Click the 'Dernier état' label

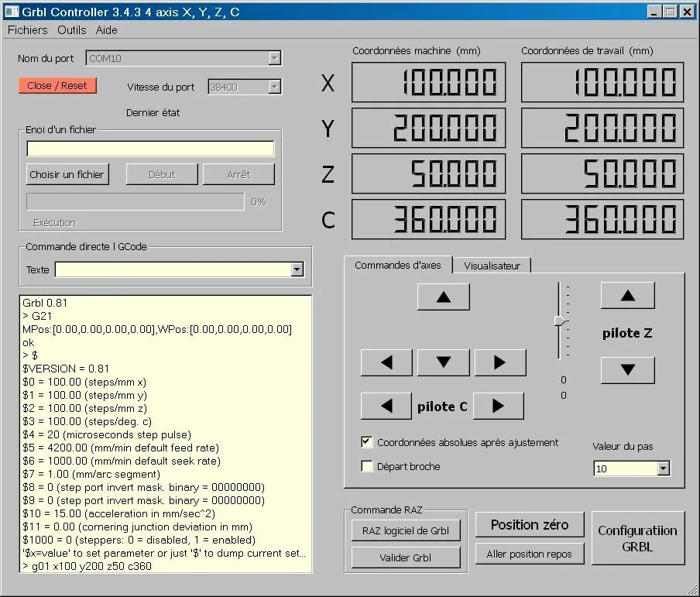[153, 112]
